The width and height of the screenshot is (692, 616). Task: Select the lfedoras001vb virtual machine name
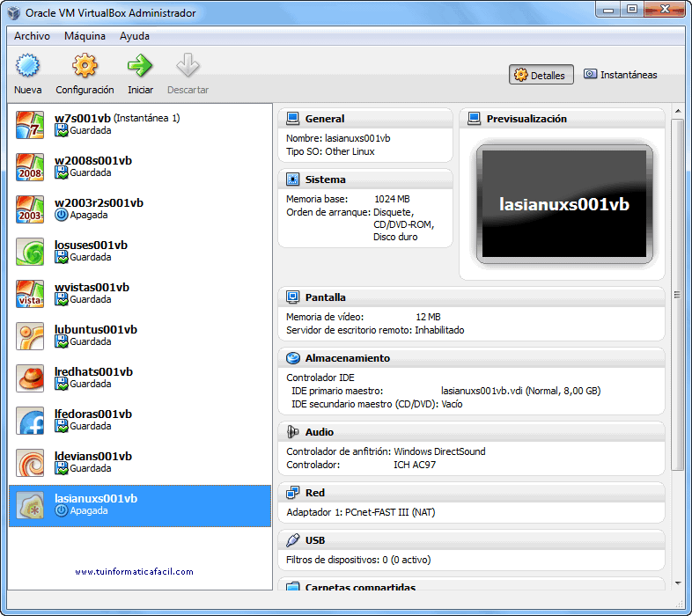coord(93,414)
